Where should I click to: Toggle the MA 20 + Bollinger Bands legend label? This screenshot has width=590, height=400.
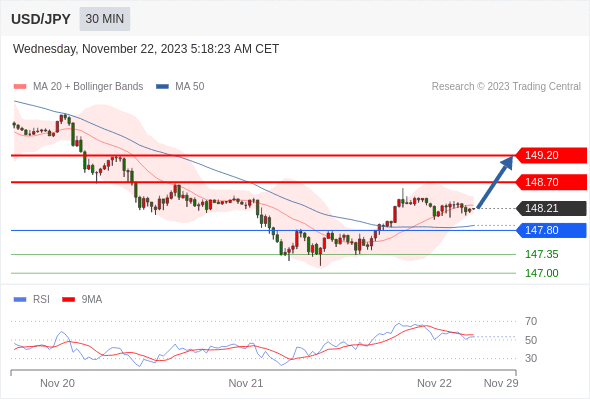coord(88,87)
